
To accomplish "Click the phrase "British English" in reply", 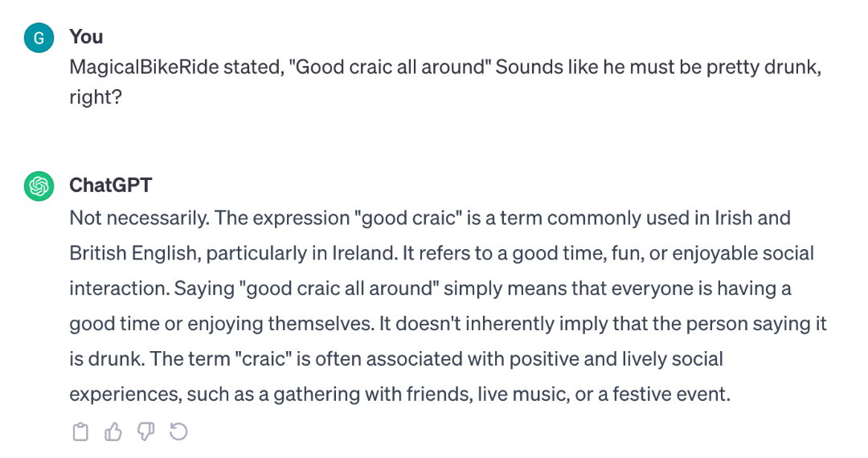I will point(133,253).
